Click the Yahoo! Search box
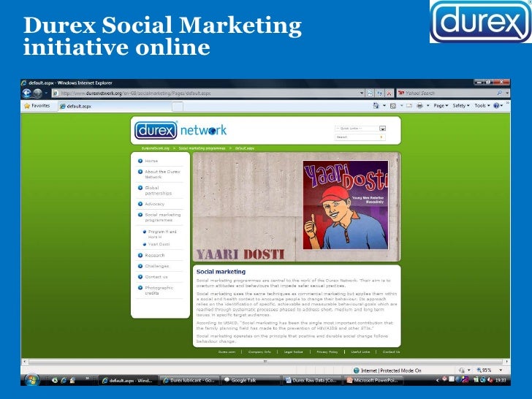The width and height of the screenshot is (532, 399). click(446, 93)
